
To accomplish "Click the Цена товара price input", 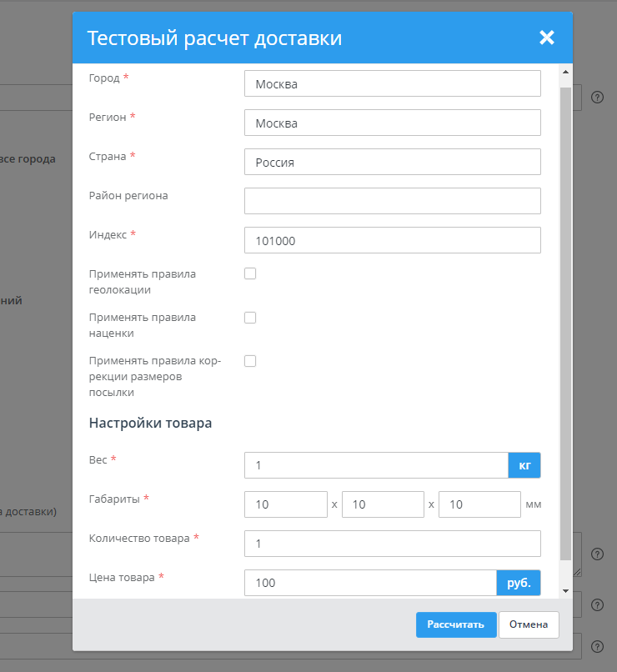I will pos(370,583).
